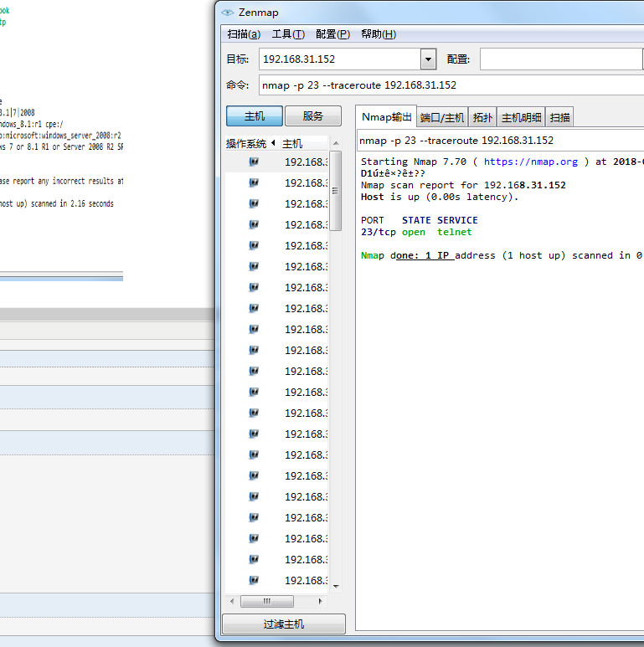The height and width of the screenshot is (647, 644).
Task: Open the https://nmap.org link in output
Action: [x=530, y=162]
